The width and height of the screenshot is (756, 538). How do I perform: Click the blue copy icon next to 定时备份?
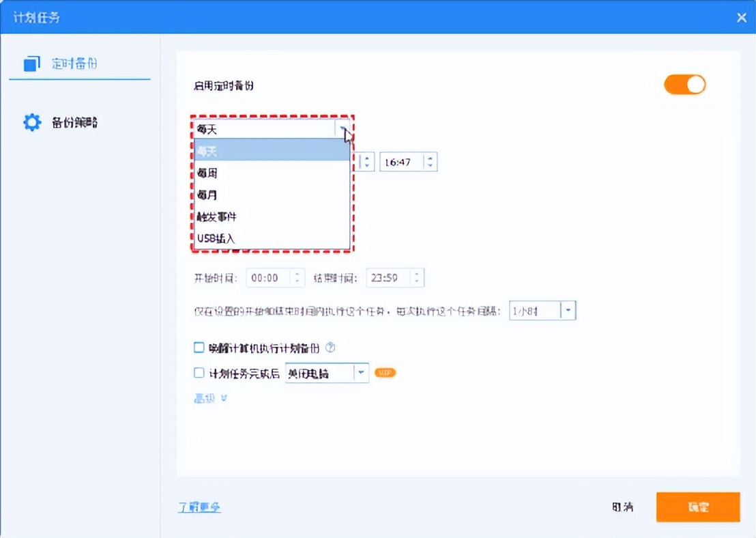(31, 62)
